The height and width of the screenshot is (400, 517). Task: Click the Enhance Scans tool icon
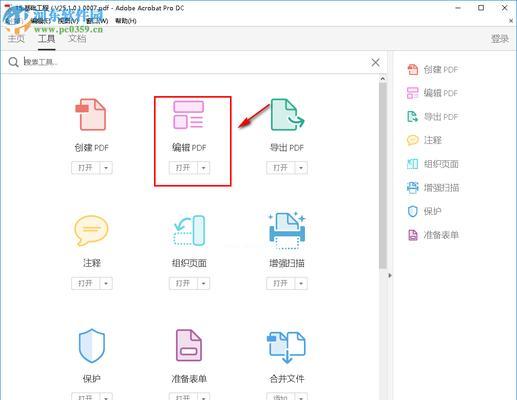pos(287,231)
